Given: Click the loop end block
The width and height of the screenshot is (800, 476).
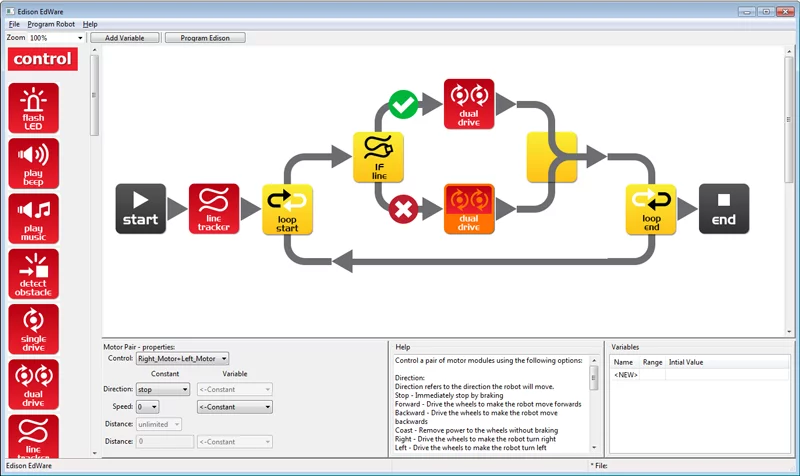Looking at the screenshot, I should coord(651,209).
